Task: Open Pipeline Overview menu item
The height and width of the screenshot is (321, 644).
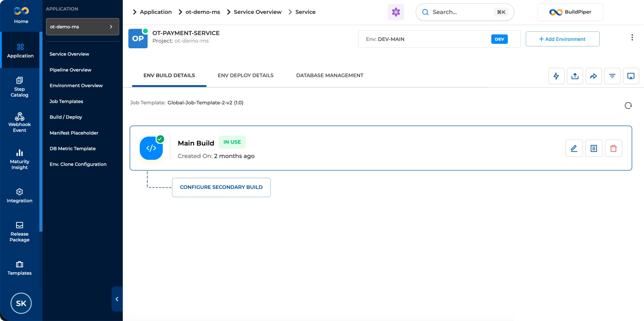Action: (70, 70)
